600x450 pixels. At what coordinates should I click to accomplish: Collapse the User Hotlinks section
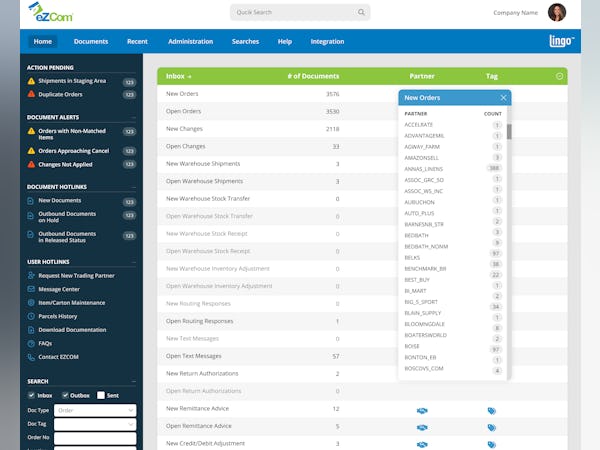click(134, 262)
